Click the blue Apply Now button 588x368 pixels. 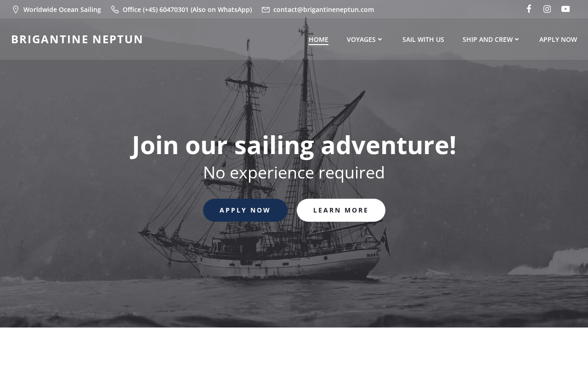click(245, 210)
